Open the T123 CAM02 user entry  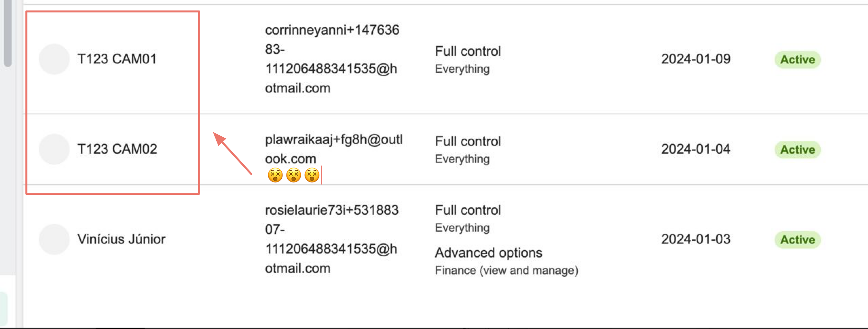[x=117, y=149]
